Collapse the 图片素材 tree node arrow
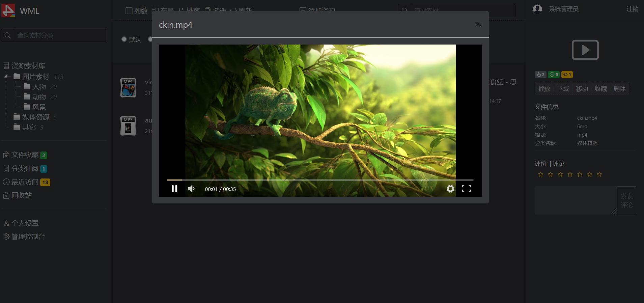 click(6, 76)
